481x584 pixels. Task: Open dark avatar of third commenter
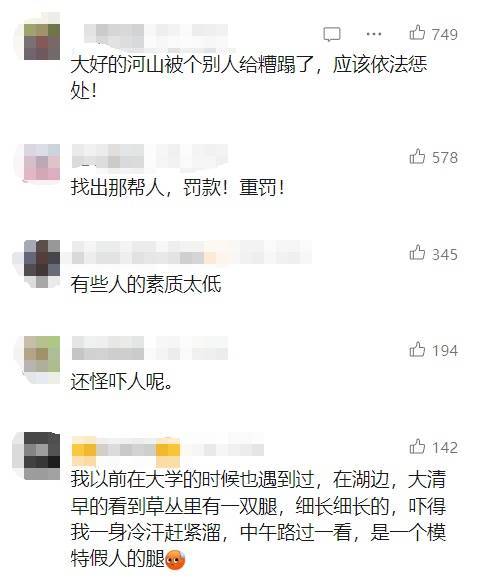coord(42,258)
